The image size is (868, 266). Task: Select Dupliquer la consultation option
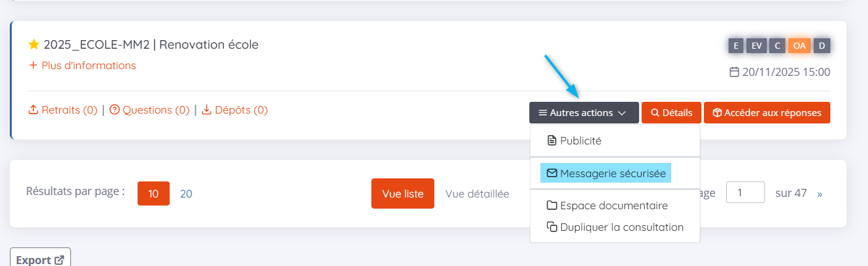[615, 227]
